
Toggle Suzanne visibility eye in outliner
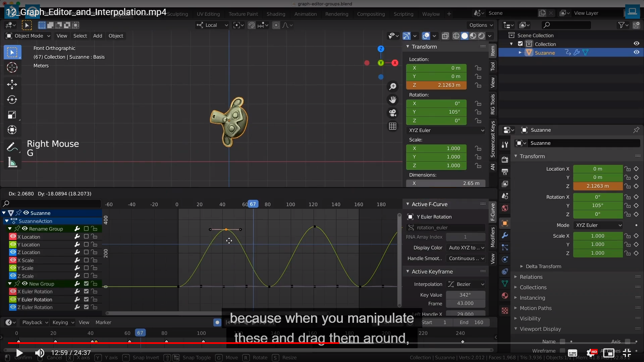click(636, 52)
